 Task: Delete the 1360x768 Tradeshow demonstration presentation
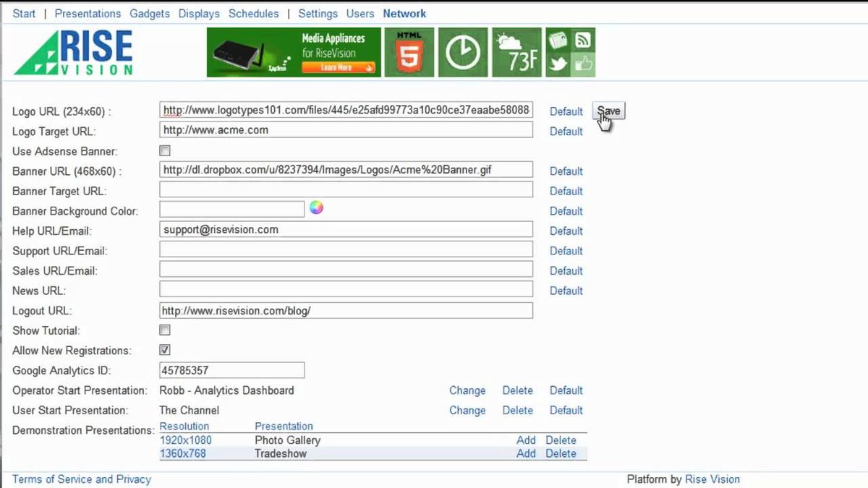[x=561, y=453]
